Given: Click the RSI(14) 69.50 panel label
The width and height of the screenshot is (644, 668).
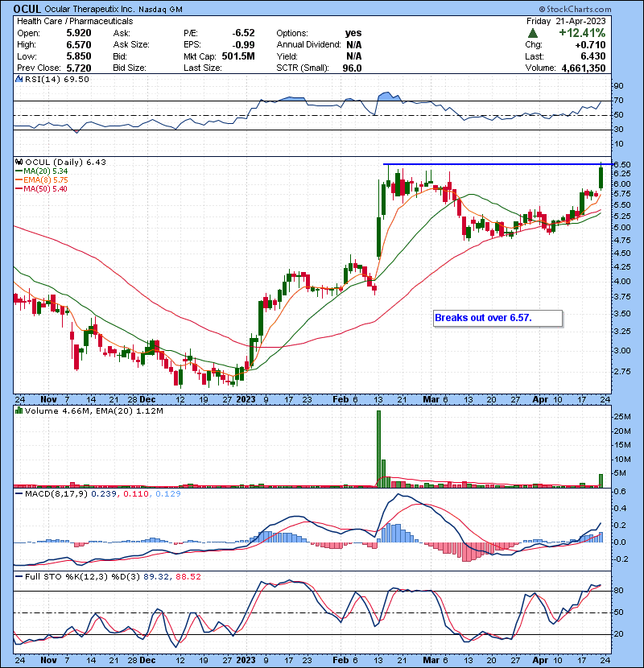Looking at the screenshot, I should coord(56,79).
